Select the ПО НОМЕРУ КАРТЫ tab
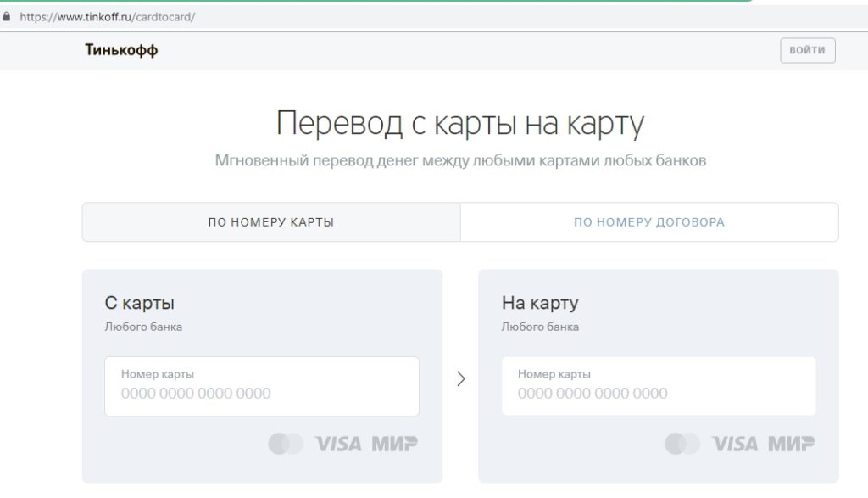The height and width of the screenshot is (498, 868). click(271, 222)
